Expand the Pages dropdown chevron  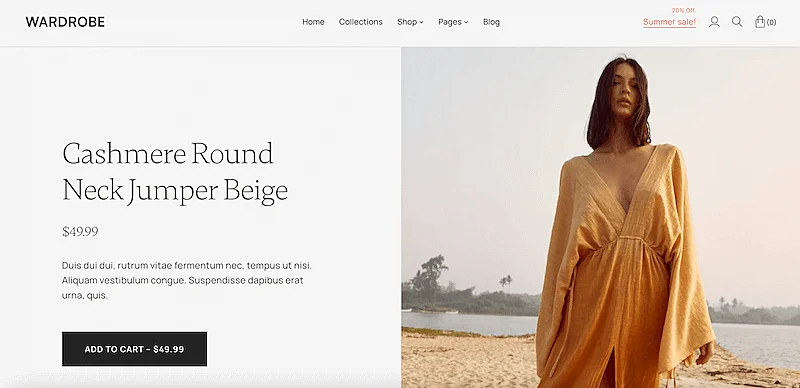(x=466, y=22)
